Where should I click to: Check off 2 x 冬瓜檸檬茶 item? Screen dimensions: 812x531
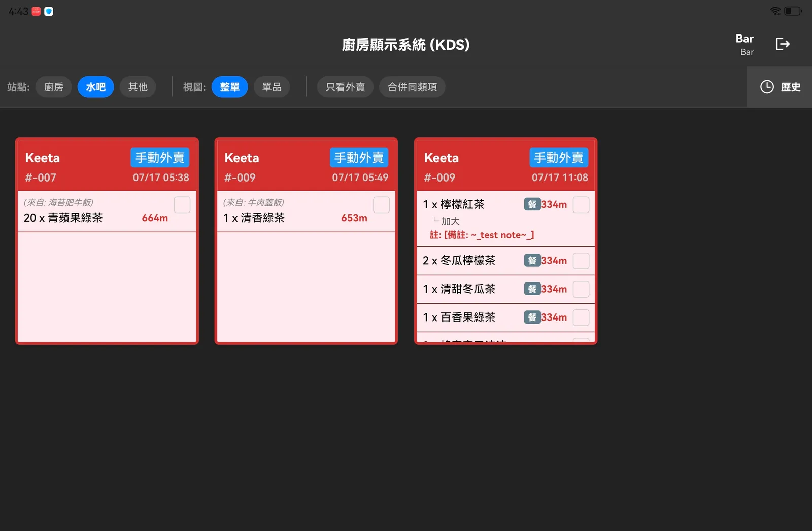[x=581, y=261]
